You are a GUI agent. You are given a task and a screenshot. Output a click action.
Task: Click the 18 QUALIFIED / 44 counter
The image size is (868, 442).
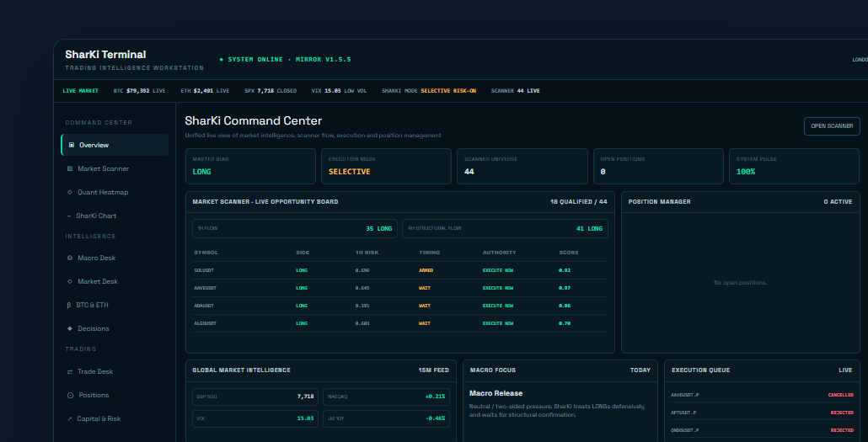click(x=578, y=202)
